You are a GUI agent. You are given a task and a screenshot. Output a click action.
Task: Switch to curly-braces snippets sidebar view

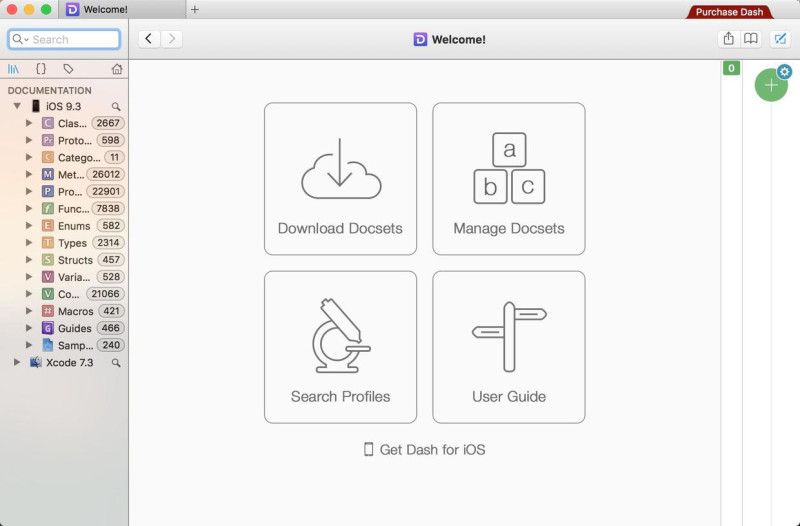click(x=41, y=69)
